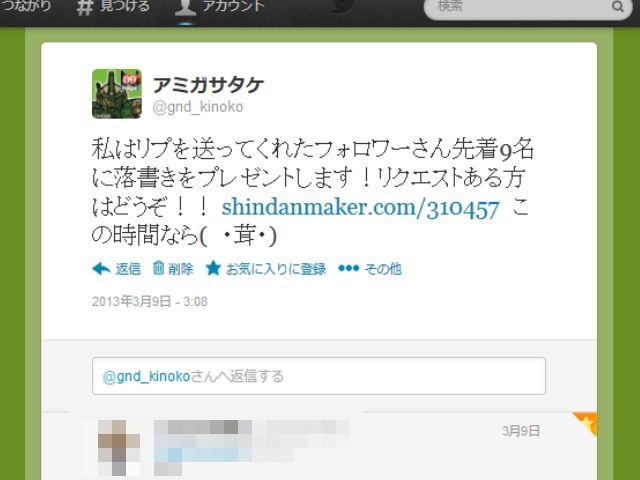Click the # 見つける hashtag icon

(x=85, y=7)
